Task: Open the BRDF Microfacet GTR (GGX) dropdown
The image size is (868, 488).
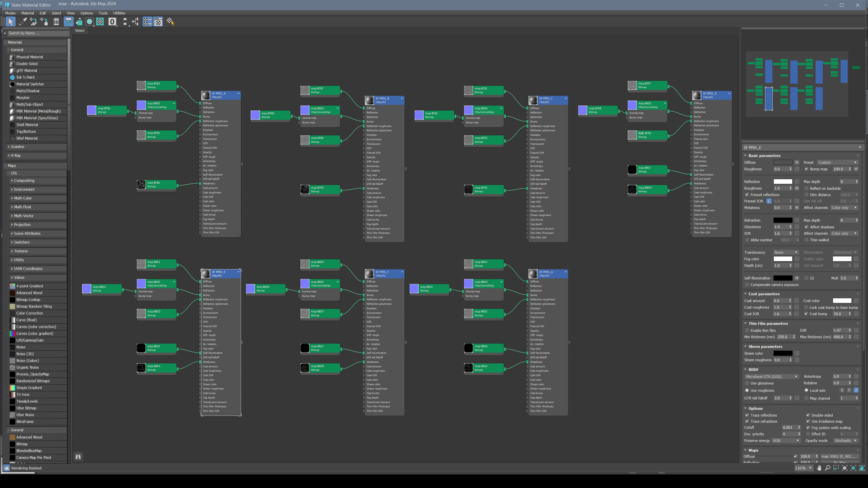Action: pyautogui.click(x=771, y=377)
